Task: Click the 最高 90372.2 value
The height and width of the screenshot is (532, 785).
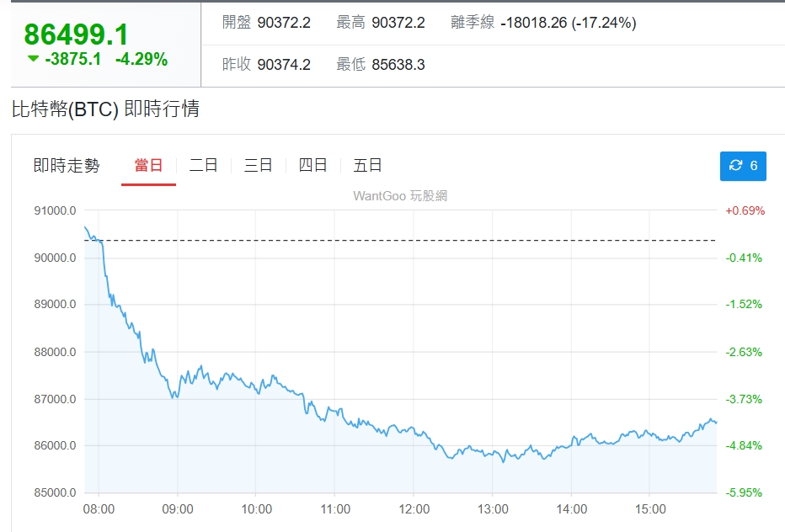Action: (x=398, y=23)
